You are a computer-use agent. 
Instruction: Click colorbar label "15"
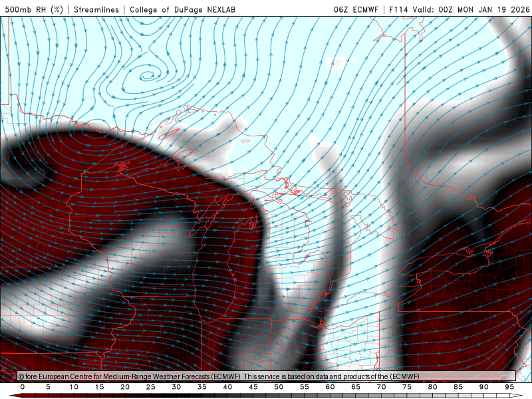99,387
